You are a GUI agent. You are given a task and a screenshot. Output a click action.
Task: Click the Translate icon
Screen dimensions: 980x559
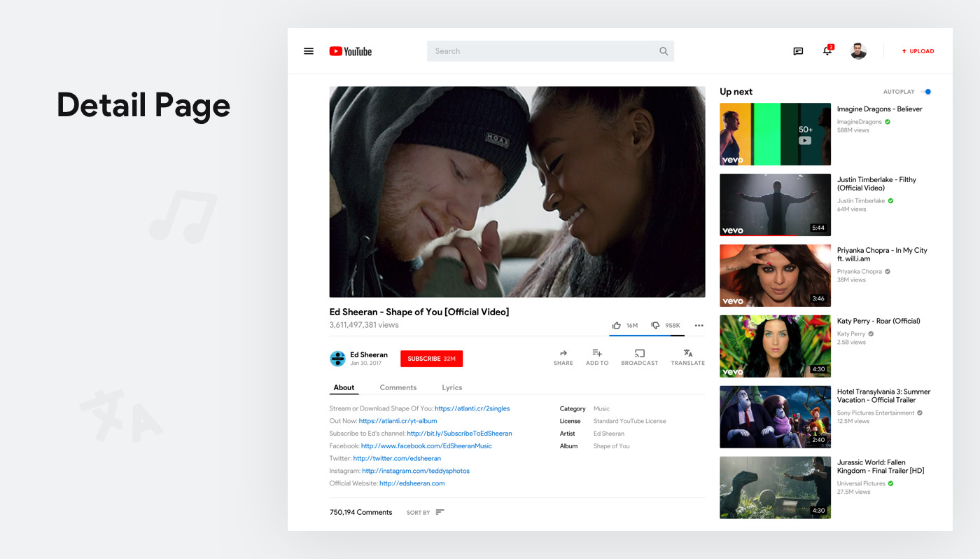click(x=688, y=353)
